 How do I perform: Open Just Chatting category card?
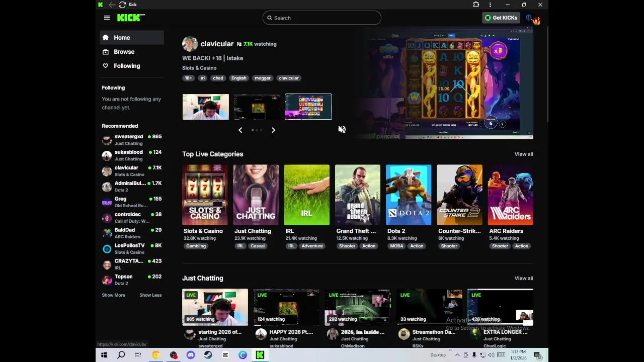pyautogui.click(x=256, y=195)
